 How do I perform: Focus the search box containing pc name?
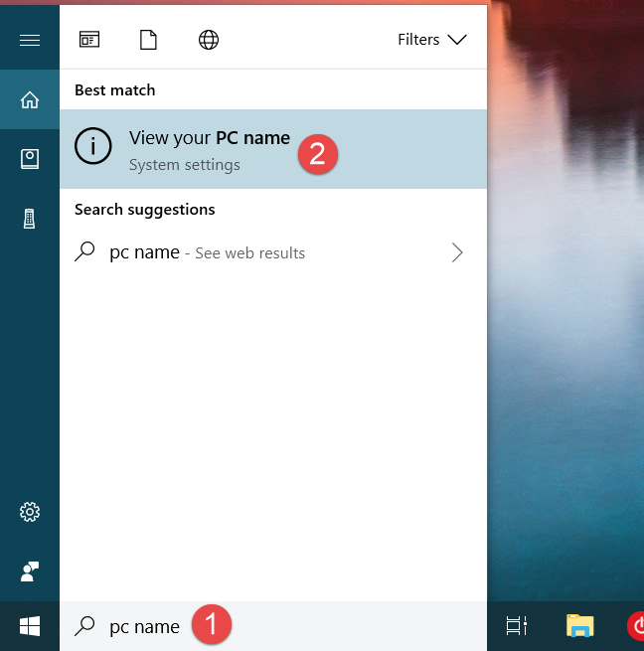coord(273,626)
